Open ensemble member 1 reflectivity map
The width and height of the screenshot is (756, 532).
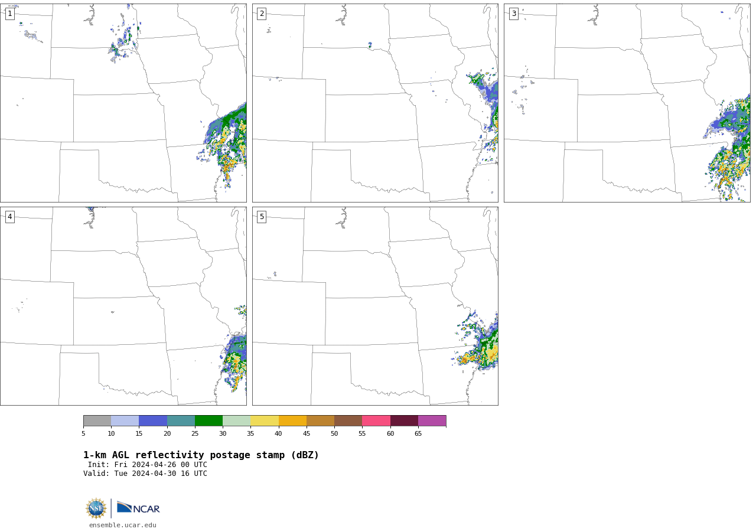123,103
